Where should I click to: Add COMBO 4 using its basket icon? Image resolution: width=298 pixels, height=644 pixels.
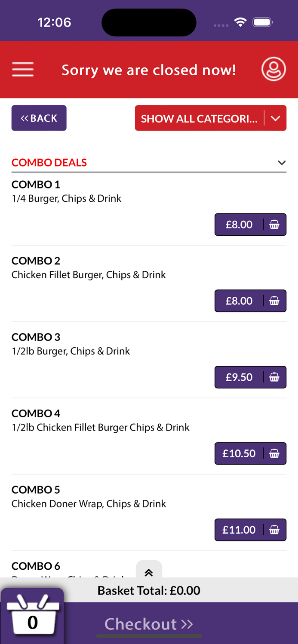(x=274, y=453)
